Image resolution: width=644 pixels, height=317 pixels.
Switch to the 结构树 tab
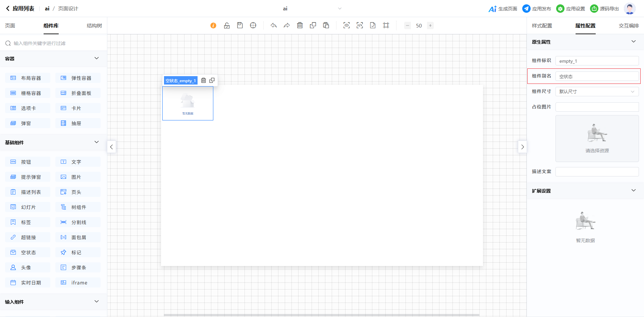click(x=94, y=26)
